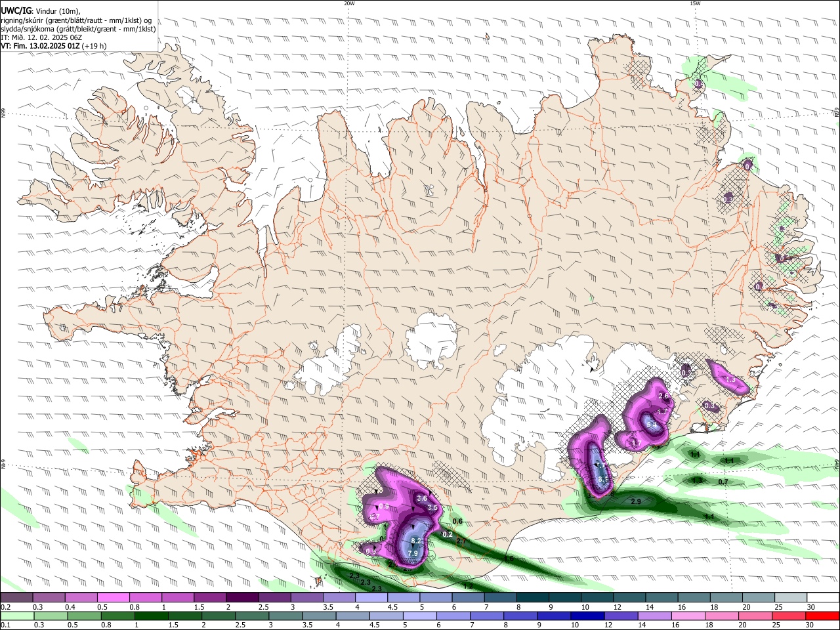Click the initial time line 'IT: Mið. 12. 02. 2025 06Z'
Image resolution: width=840 pixels, height=630 pixels.
pos(41,37)
